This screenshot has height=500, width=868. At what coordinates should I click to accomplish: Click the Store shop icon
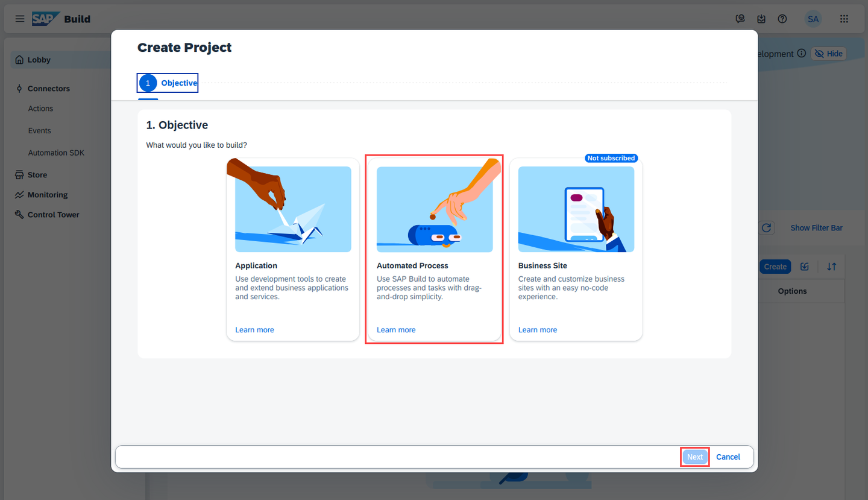tap(19, 175)
